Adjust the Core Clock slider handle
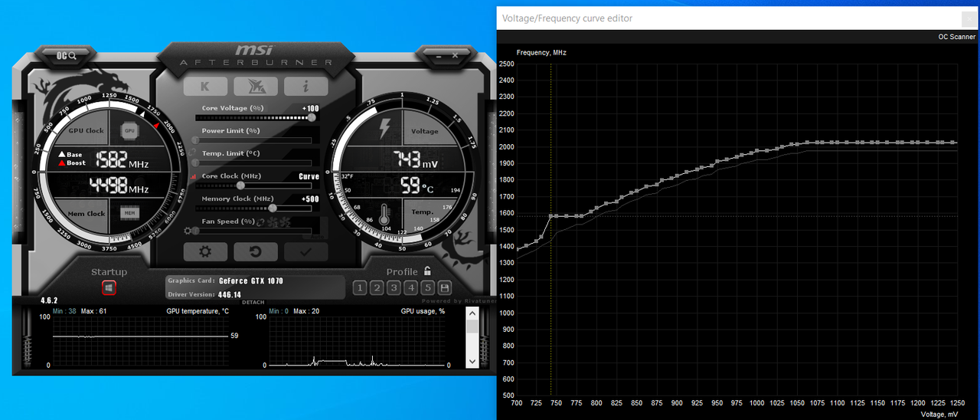This screenshot has height=420, width=980. coord(240,185)
